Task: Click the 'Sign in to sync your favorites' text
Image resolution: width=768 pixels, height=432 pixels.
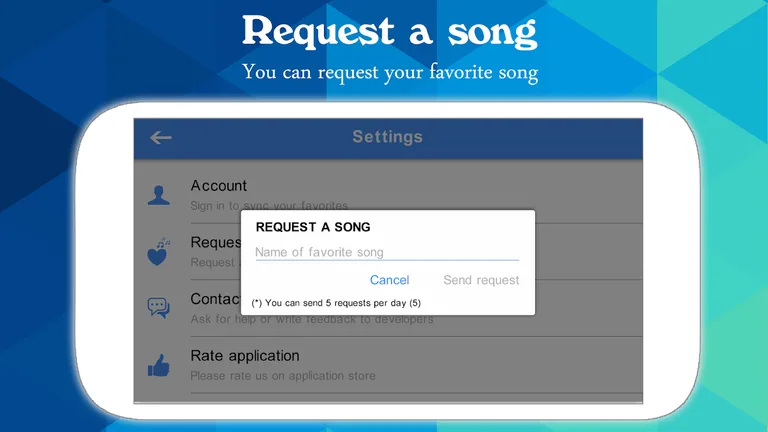Action: [x=215, y=206]
